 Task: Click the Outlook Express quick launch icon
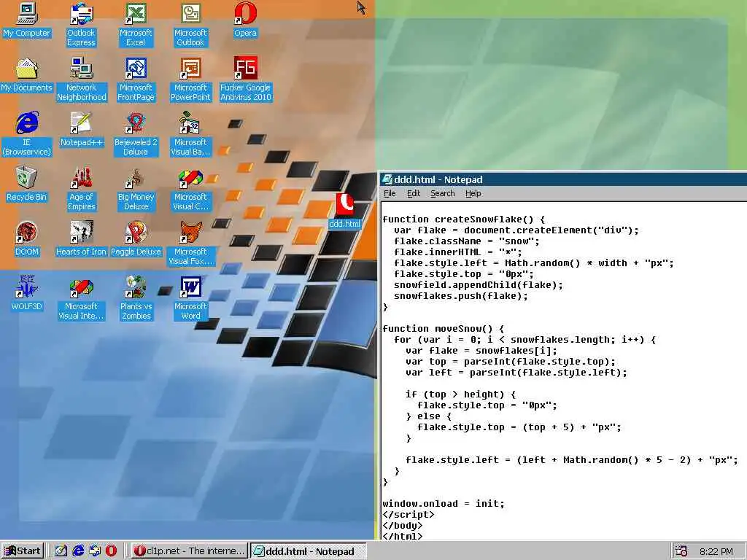(95, 551)
